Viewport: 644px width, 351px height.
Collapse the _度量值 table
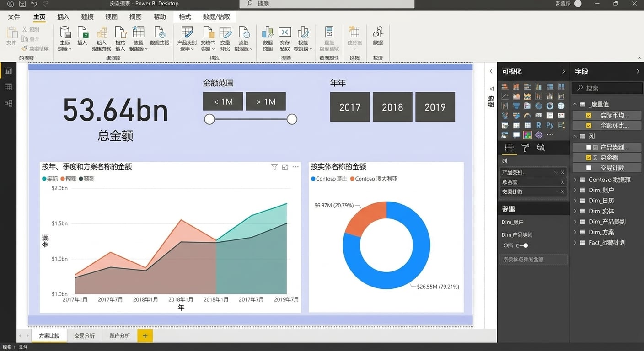(575, 104)
